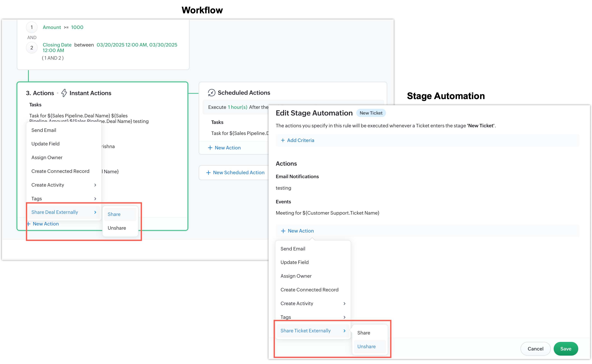The image size is (592, 364).
Task: Choose Assign Owner in Edit Stage menu
Action: coord(296,276)
